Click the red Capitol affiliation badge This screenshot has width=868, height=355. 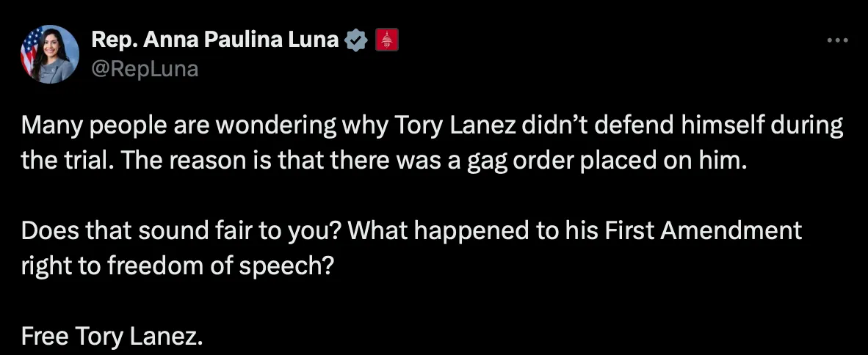click(387, 40)
